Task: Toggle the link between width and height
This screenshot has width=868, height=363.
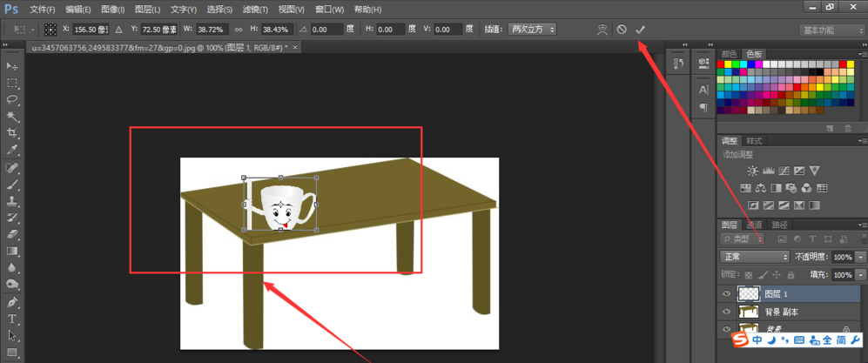Action: click(x=239, y=29)
